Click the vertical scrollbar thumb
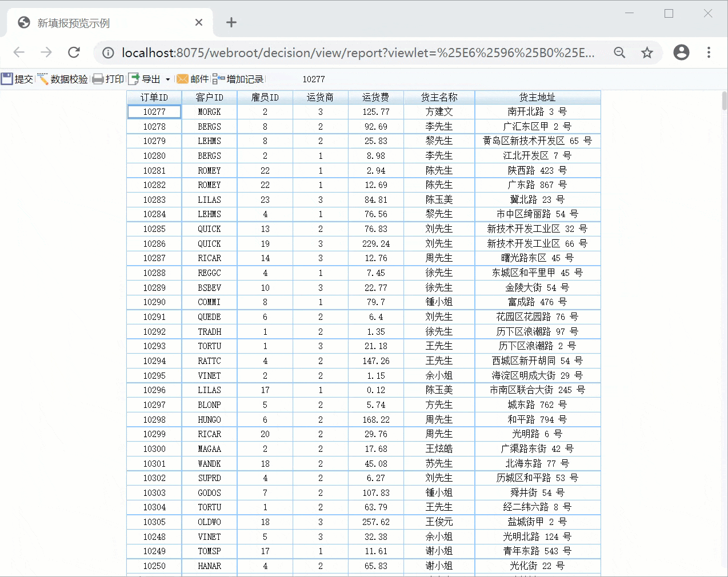 [x=724, y=101]
